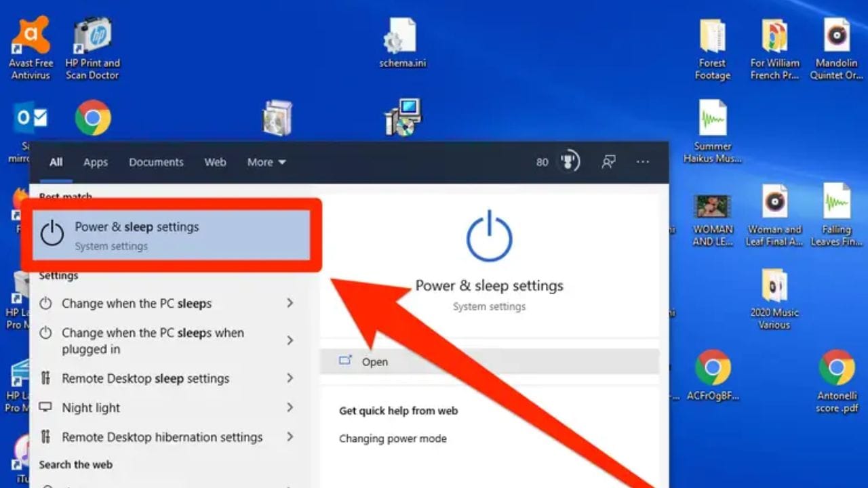The width and height of the screenshot is (868, 488).
Task: Click the feedback icon in search header
Action: (608, 162)
